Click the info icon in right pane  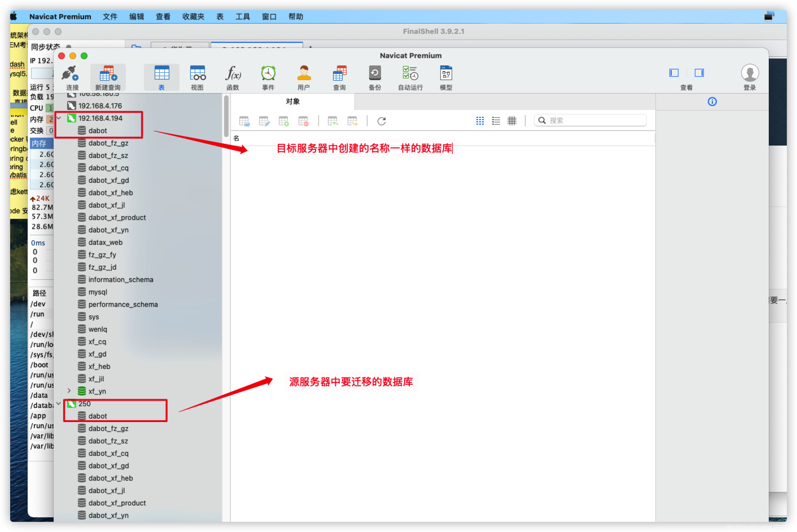point(712,102)
